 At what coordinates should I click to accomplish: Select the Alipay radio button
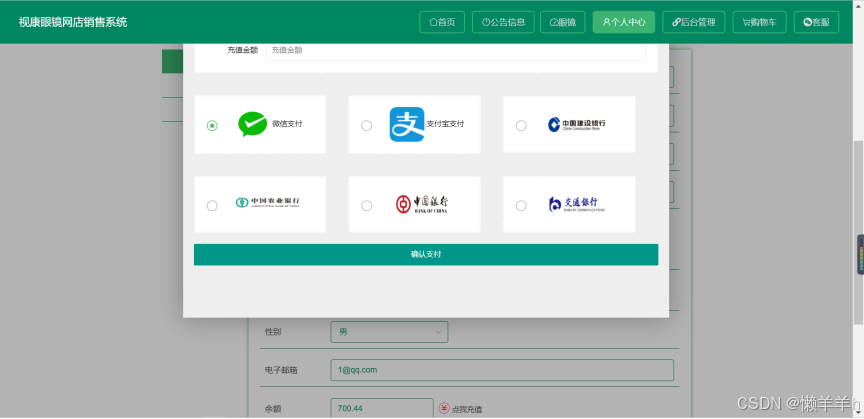(x=366, y=126)
